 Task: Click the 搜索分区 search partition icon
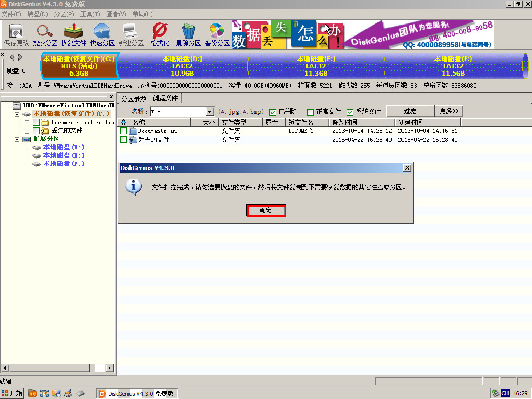pyautogui.click(x=45, y=34)
